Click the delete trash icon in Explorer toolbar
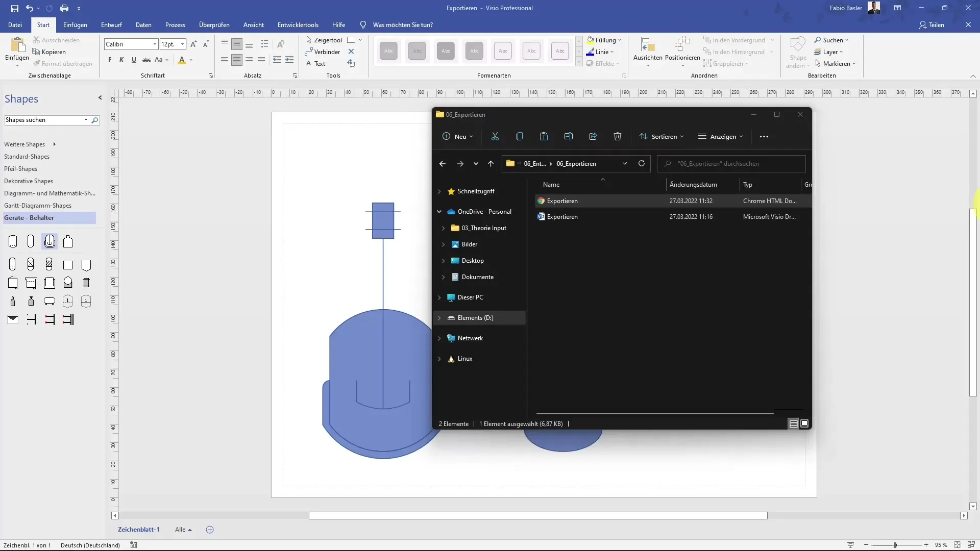This screenshot has height=551, width=980. click(617, 136)
